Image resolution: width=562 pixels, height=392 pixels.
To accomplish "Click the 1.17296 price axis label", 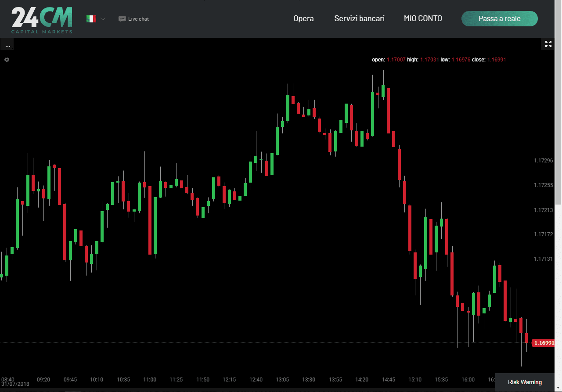I will tap(543, 161).
